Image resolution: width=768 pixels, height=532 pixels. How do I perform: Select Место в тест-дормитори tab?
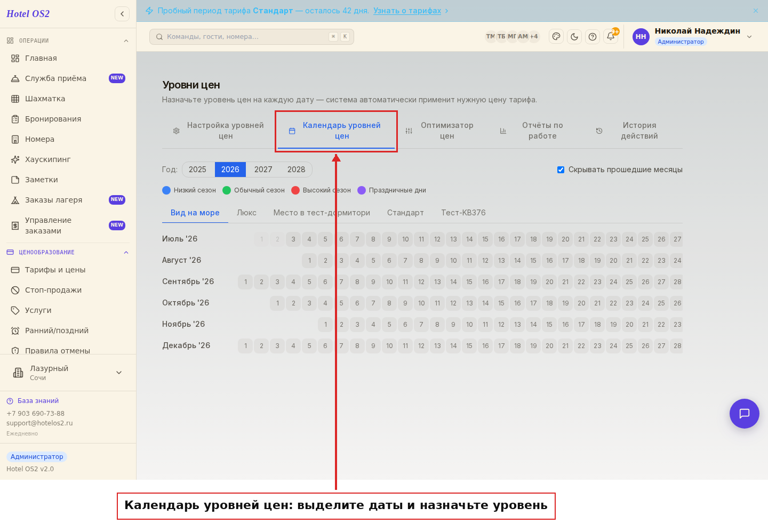322,213
